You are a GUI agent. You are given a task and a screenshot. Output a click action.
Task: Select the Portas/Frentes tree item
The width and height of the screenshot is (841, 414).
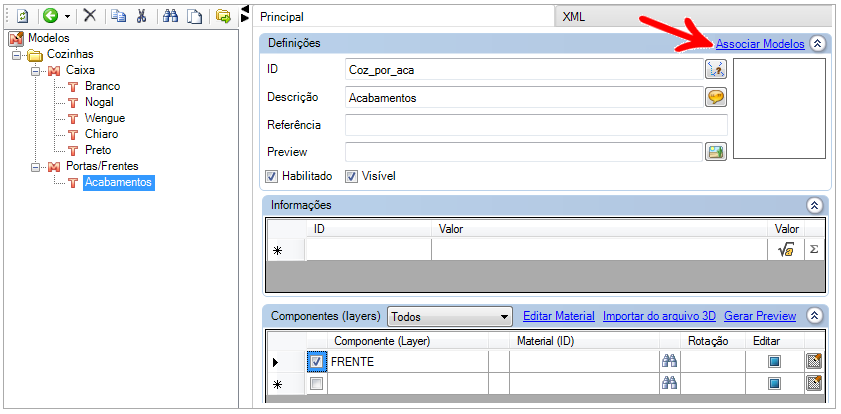tap(102, 167)
